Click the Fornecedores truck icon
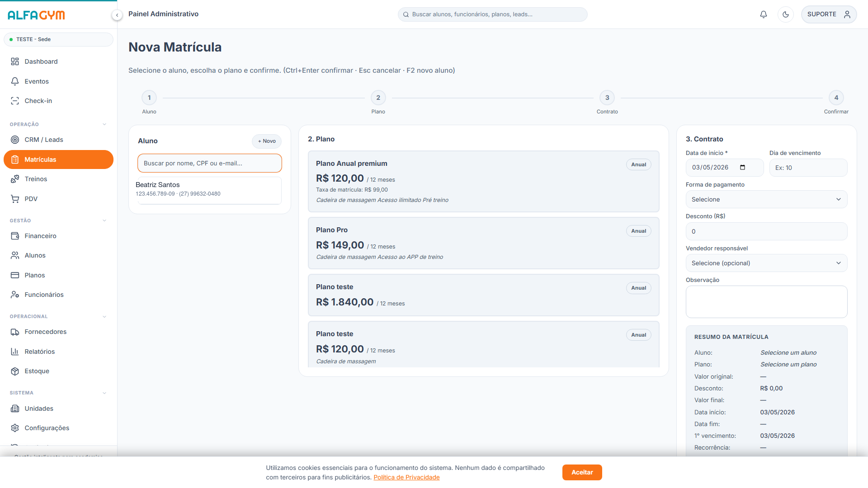This screenshot has width=868, height=488. [15, 332]
